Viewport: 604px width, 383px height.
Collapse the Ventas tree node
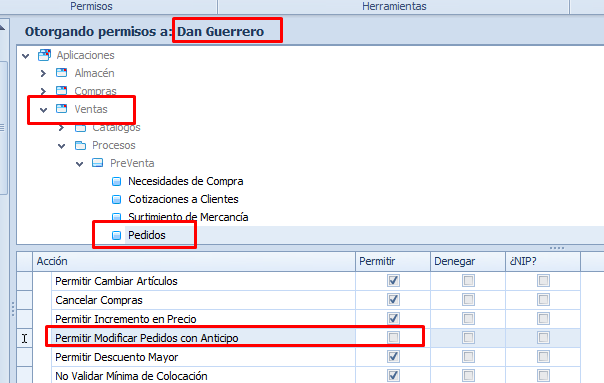click(44, 110)
